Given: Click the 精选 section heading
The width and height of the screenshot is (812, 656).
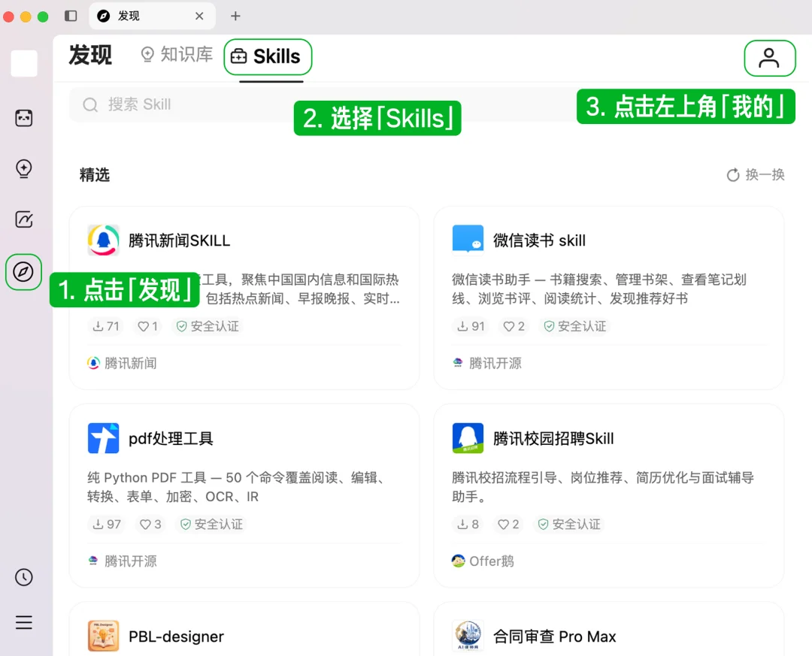Looking at the screenshot, I should click(x=94, y=175).
